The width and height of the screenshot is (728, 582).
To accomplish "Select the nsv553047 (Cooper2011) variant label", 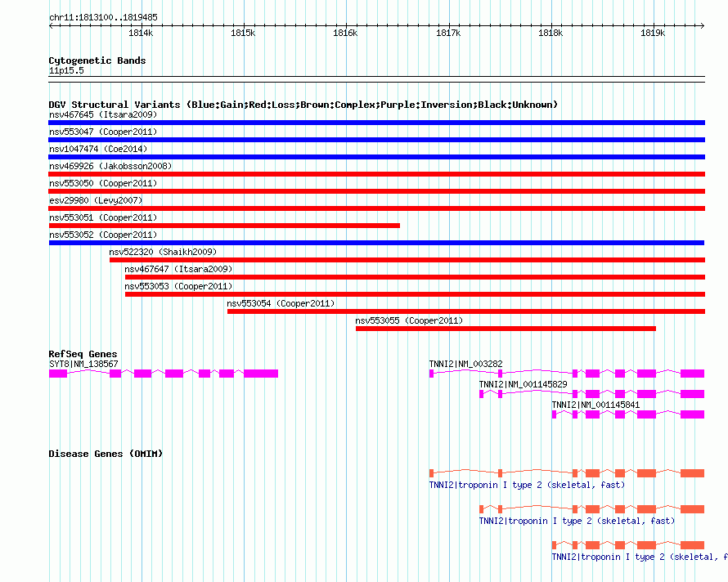I will [103, 132].
